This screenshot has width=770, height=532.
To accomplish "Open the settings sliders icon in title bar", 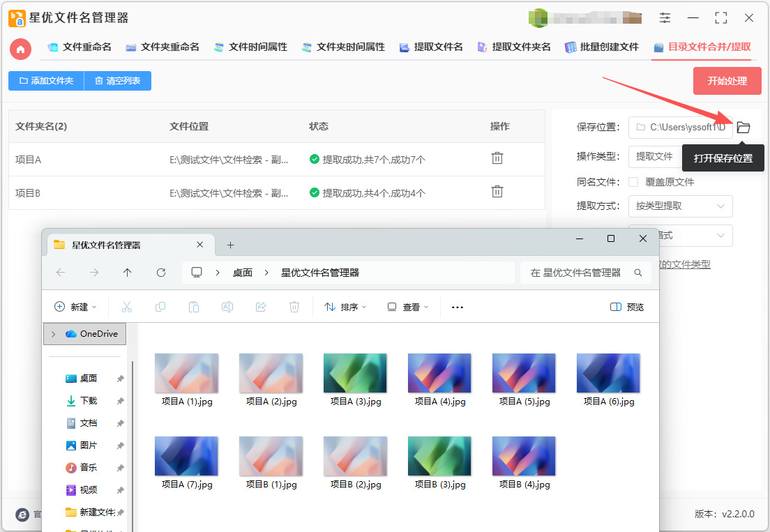I will pos(665,18).
